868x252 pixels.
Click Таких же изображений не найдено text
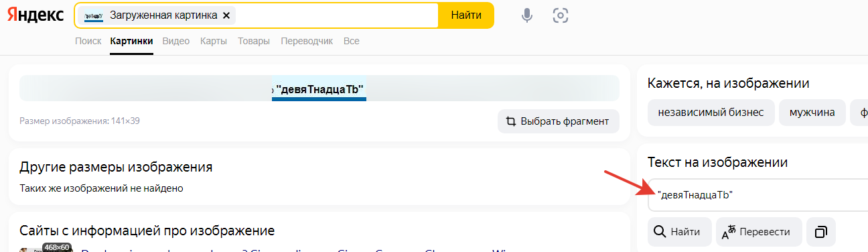tap(101, 188)
